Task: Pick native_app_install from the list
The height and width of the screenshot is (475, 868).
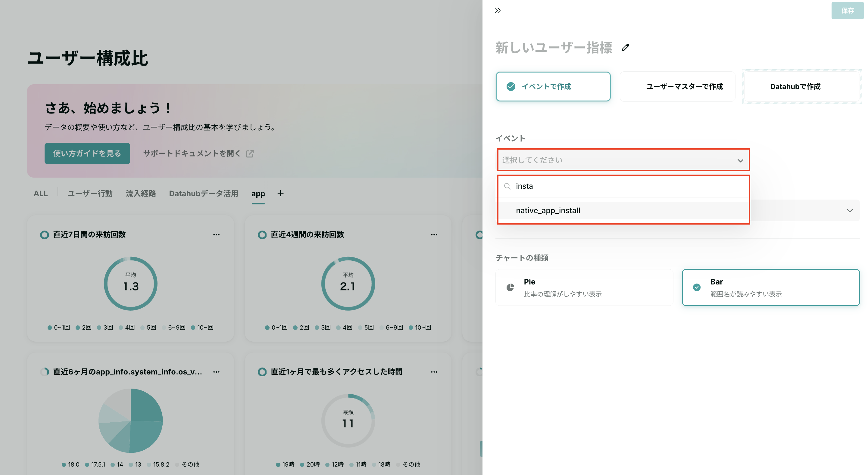Action: (x=623, y=210)
